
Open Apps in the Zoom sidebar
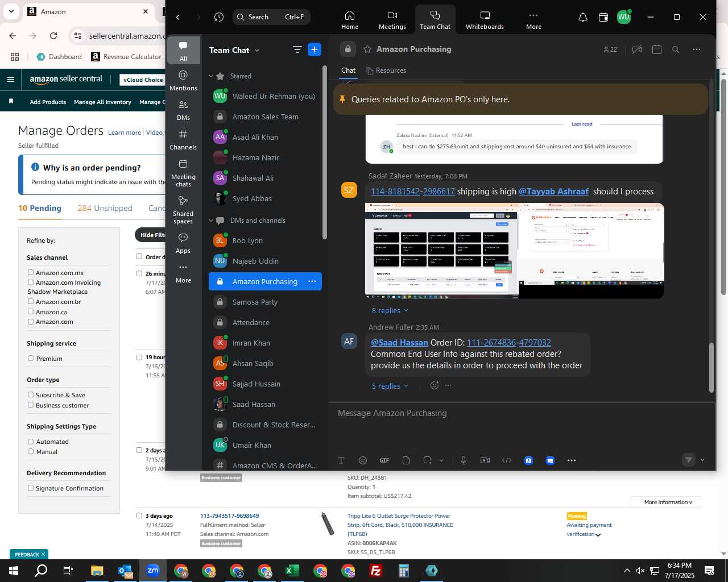[x=183, y=243]
